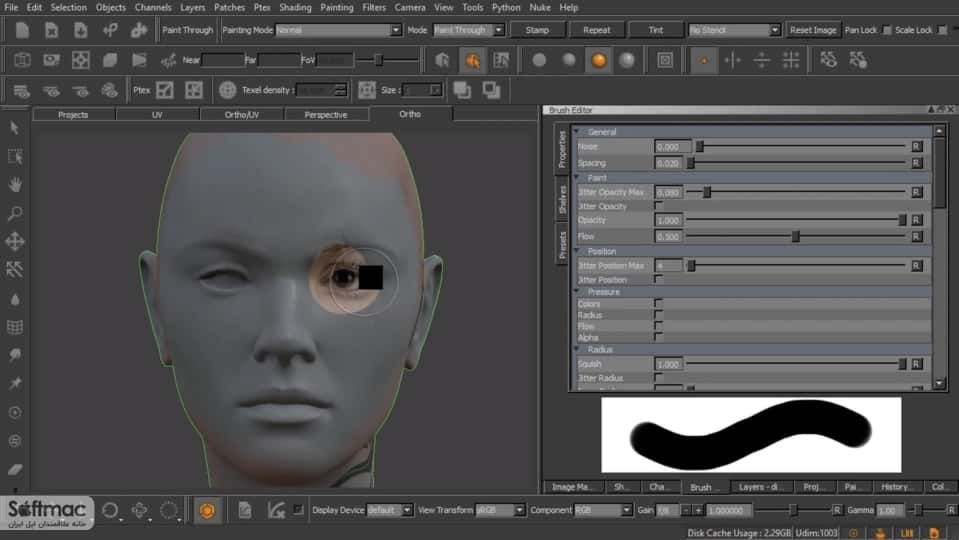The image size is (959, 540).
Task: Click the solid cube icon in second toolbar
Action: point(110,60)
